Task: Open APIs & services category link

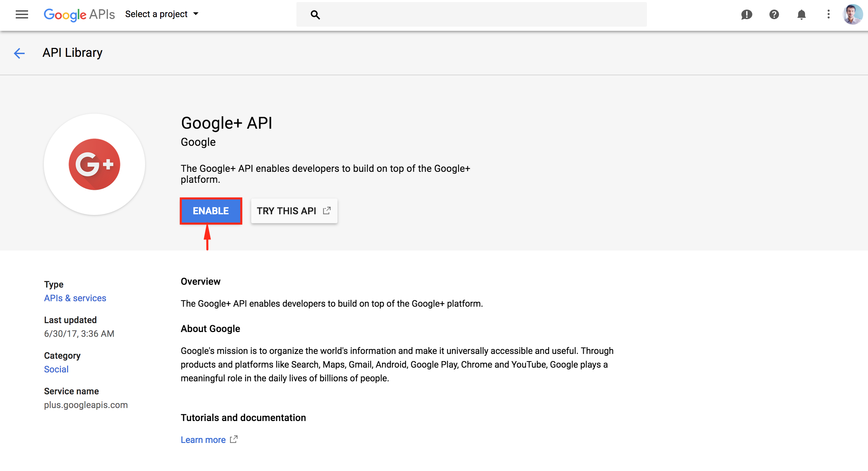Action: (75, 298)
